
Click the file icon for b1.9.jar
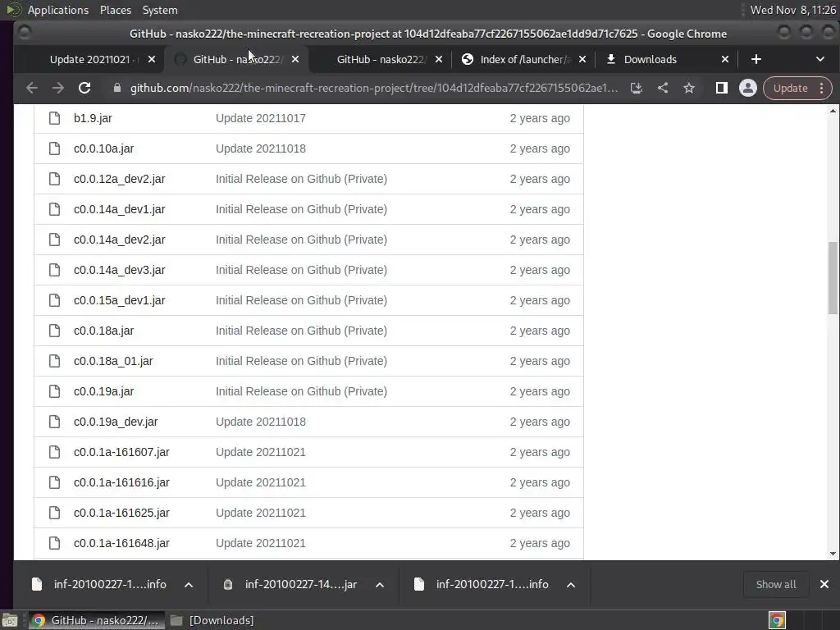click(55, 118)
